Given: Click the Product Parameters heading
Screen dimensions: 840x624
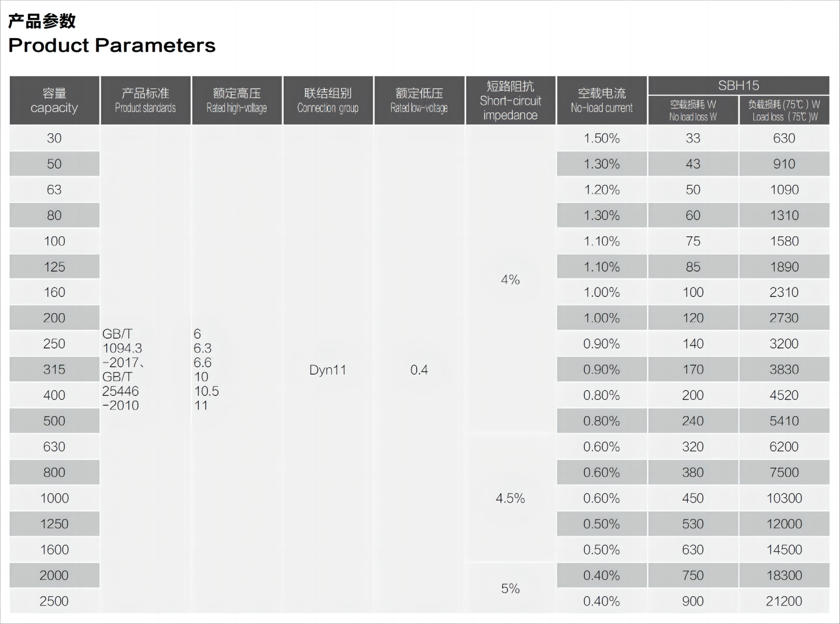Looking at the screenshot, I should pos(112,45).
